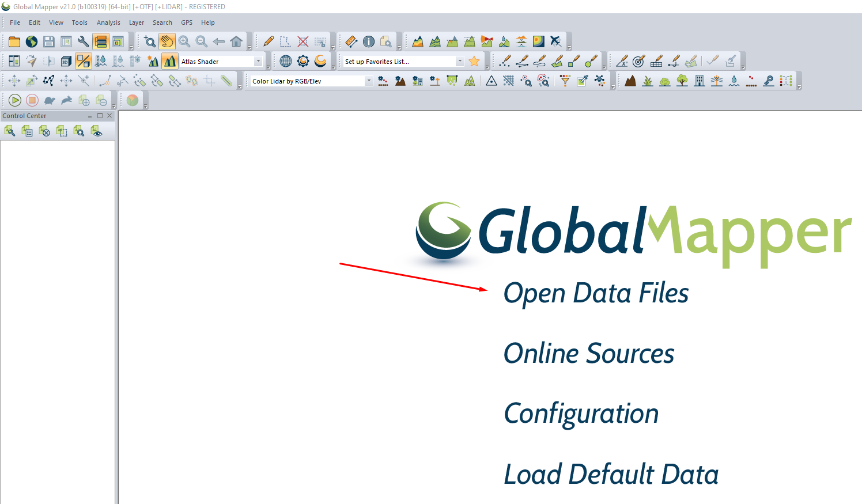Click the Configuration link
Image resolution: width=862 pixels, height=504 pixels.
tap(581, 414)
